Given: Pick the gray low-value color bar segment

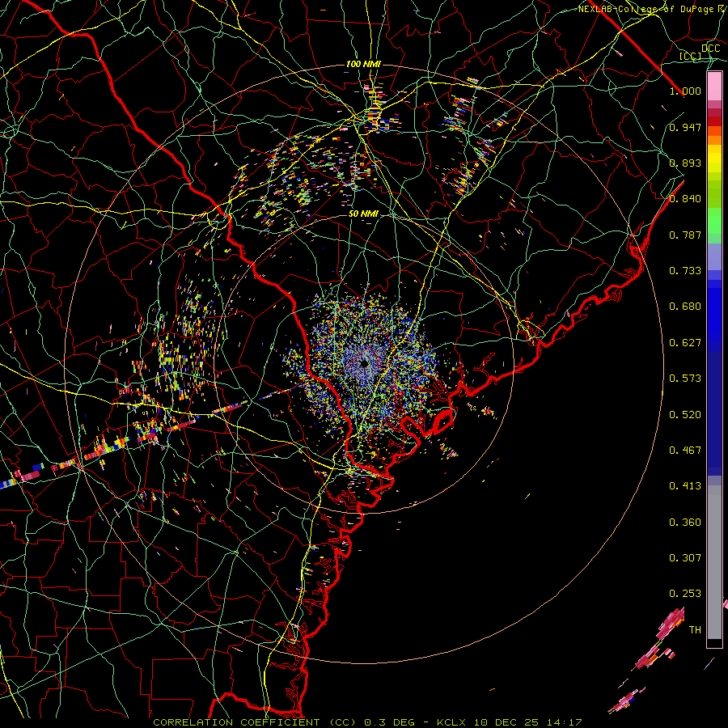Looking at the screenshot, I should pos(714,562).
